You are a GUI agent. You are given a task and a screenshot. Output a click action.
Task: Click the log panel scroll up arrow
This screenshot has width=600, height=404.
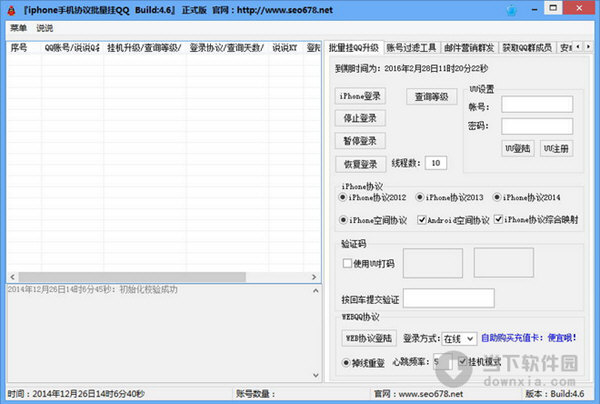[316, 291]
